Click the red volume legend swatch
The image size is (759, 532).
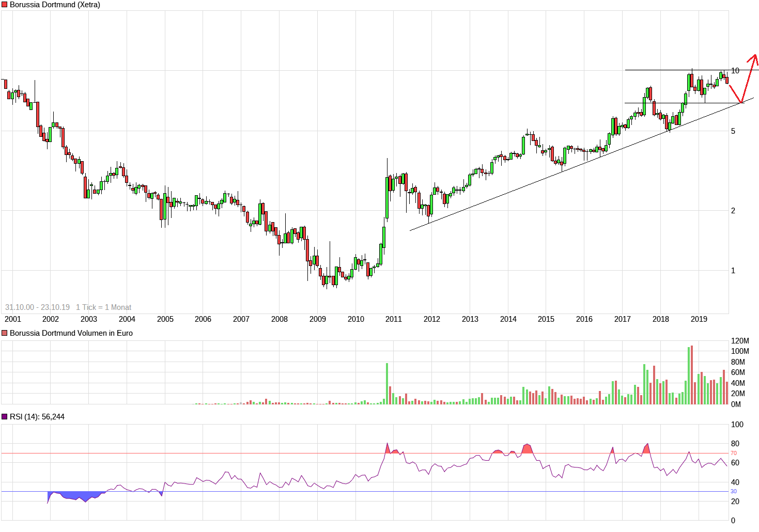click(5, 333)
